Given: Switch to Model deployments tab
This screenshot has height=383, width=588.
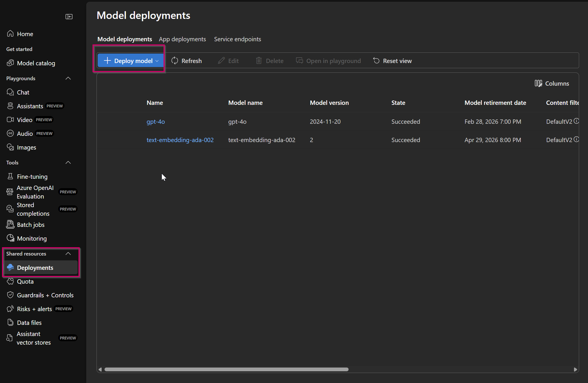Looking at the screenshot, I should pos(125,39).
